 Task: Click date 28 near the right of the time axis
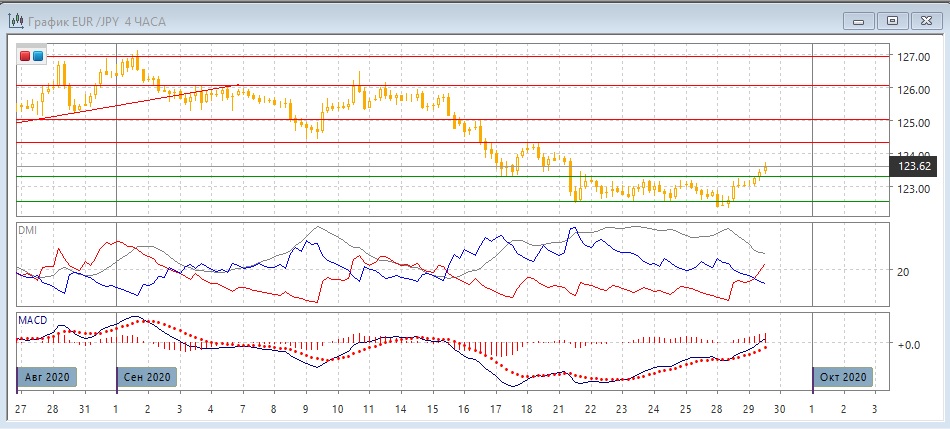[717, 410]
